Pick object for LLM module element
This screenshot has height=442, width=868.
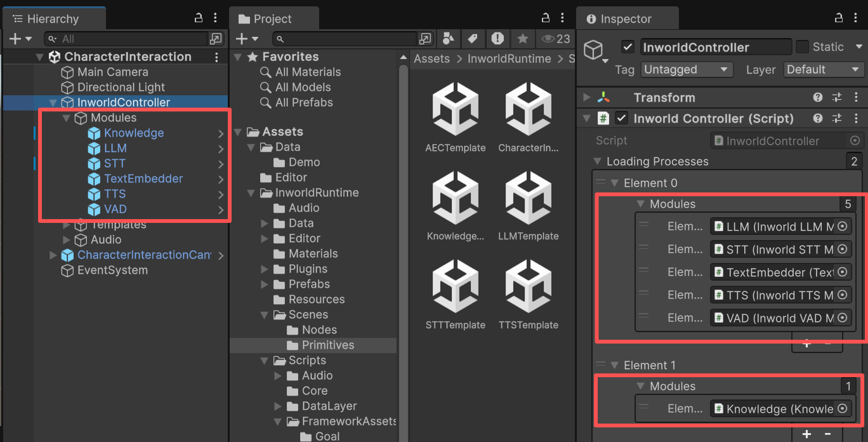point(842,227)
